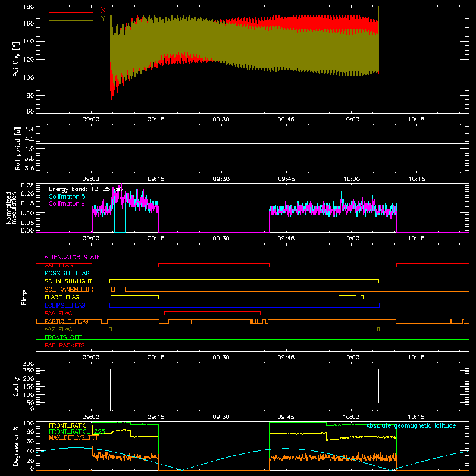
Task: Click the 3.6 tick on Roll period axis
Action: 29,168
